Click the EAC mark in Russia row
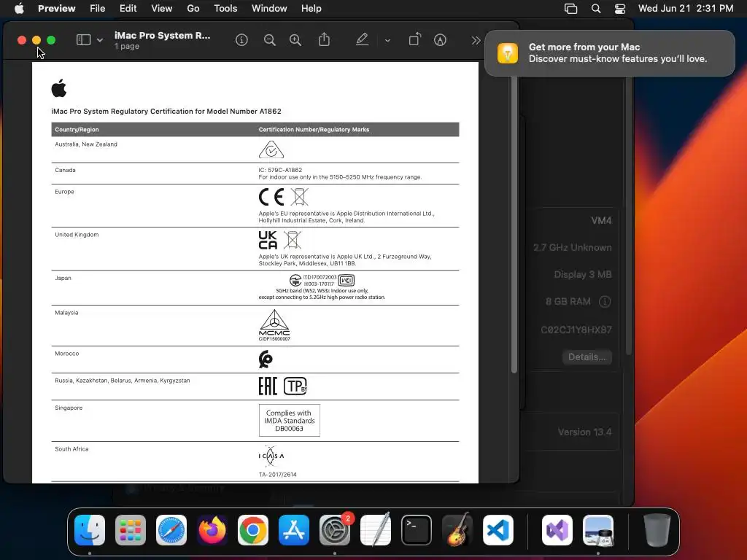747x560 pixels. point(267,386)
